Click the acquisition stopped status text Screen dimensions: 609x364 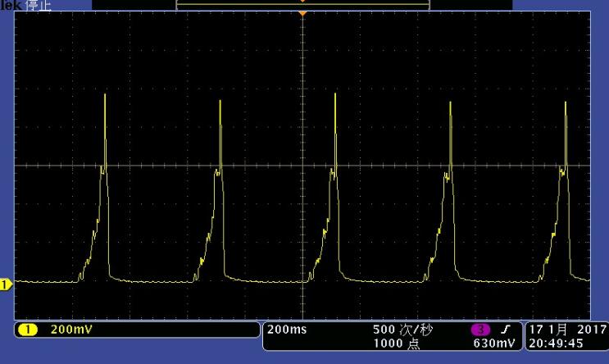point(36,5)
